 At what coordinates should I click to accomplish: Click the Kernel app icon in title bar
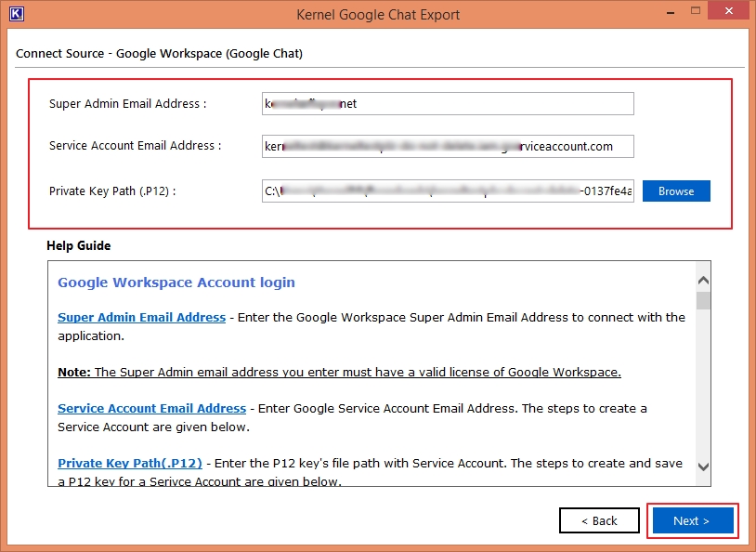point(17,14)
